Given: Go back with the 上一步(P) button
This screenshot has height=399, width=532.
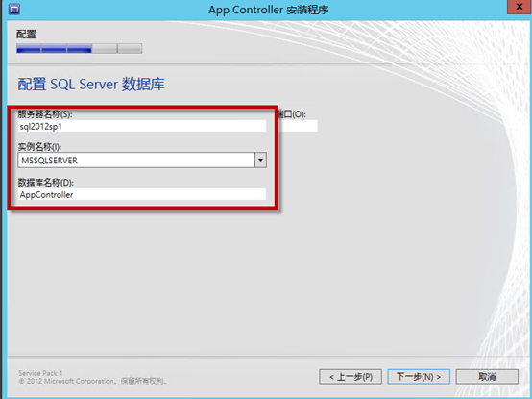Looking at the screenshot, I should pos(351,377).
